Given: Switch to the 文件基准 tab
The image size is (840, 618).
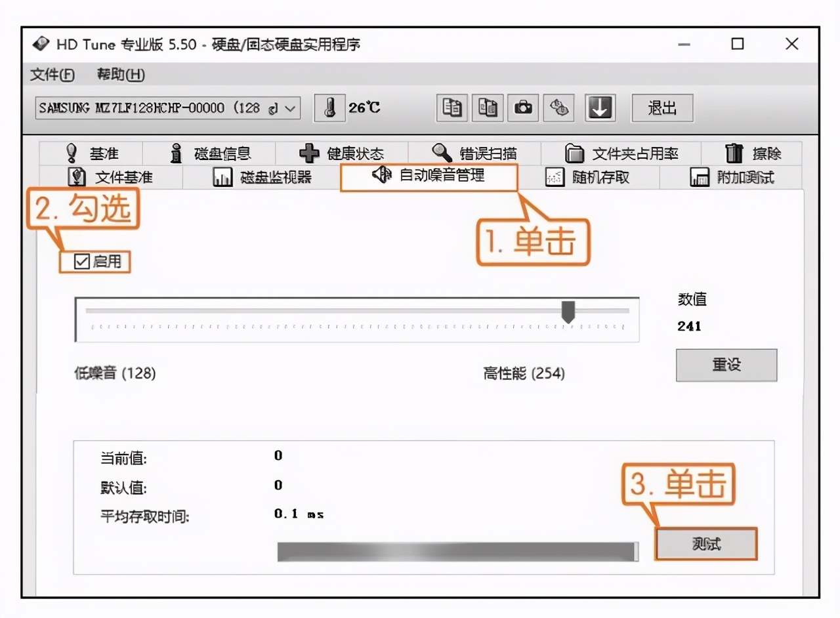Looking at the screenshot, I should pyautogui.click(x=111, y=177).
